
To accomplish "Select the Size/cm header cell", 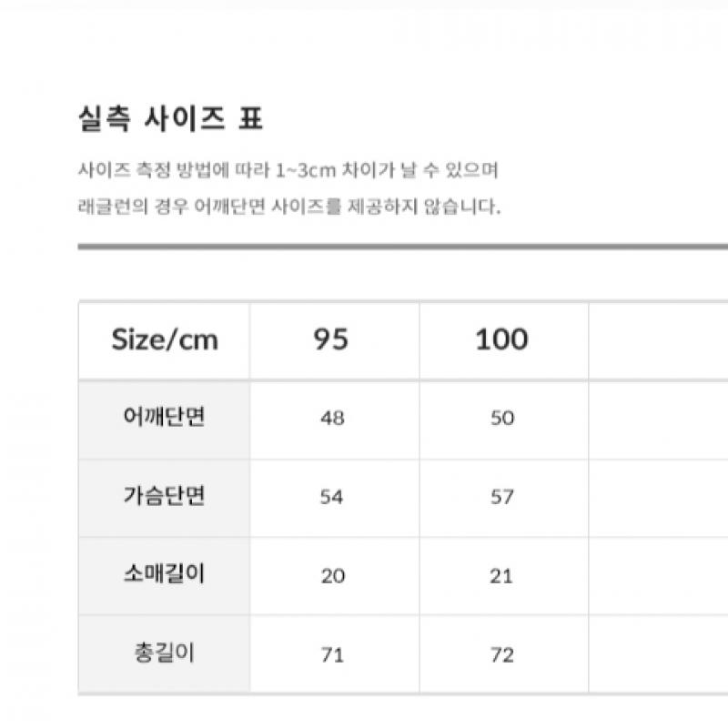I will point(165,340).
